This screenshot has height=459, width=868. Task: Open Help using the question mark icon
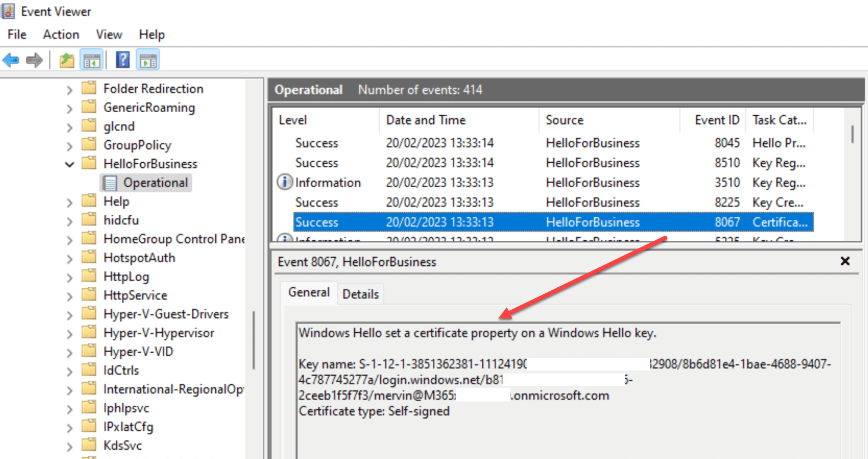pyautogui.click(x=122, y=60)
